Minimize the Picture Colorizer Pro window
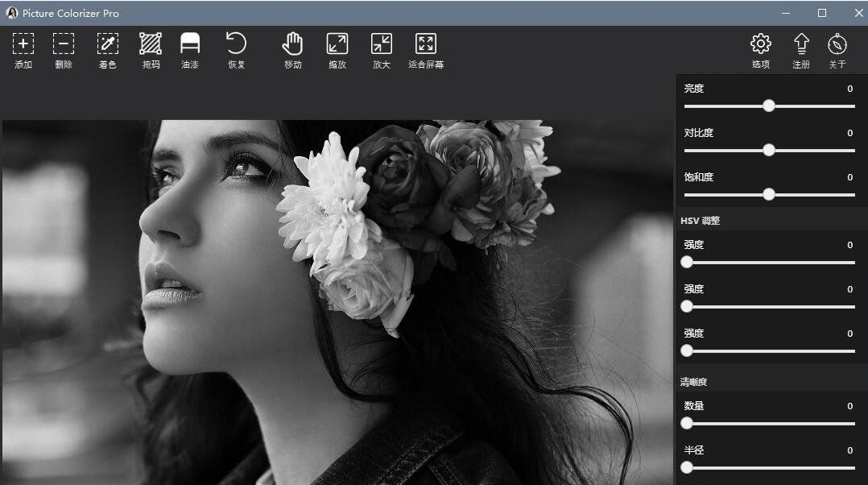This screenshot has height=485, width=868. 786,13
